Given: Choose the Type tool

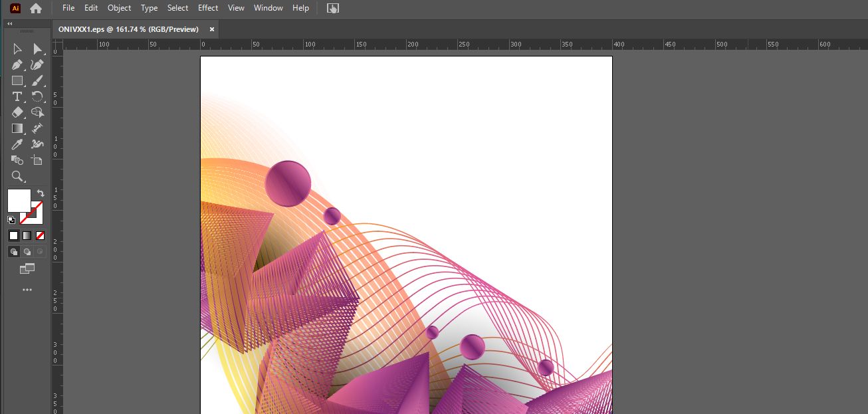Looking at the screenshot, I should (x=17, y=96).
